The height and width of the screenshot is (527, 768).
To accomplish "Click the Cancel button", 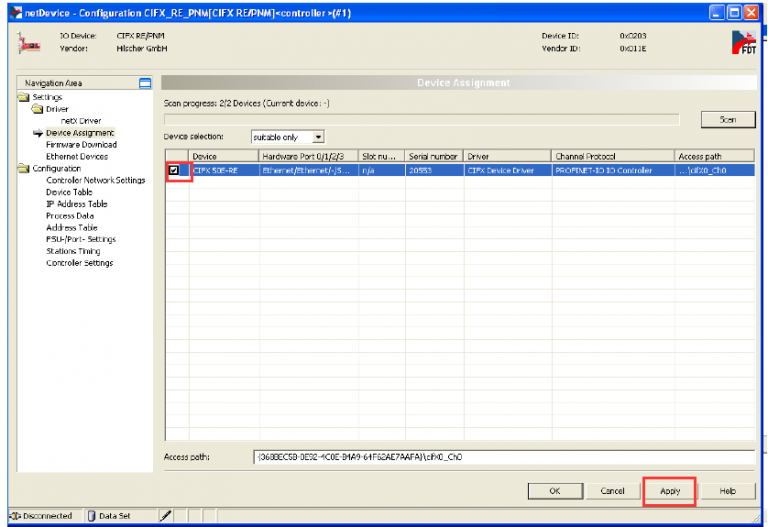I will tap(612, 491).
